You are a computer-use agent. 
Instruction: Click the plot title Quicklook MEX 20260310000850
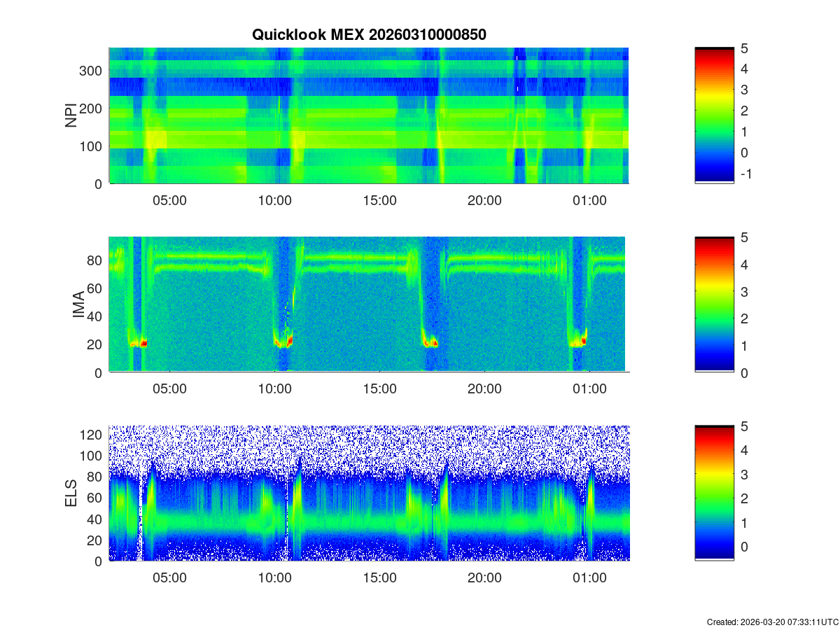coord(369,34)
